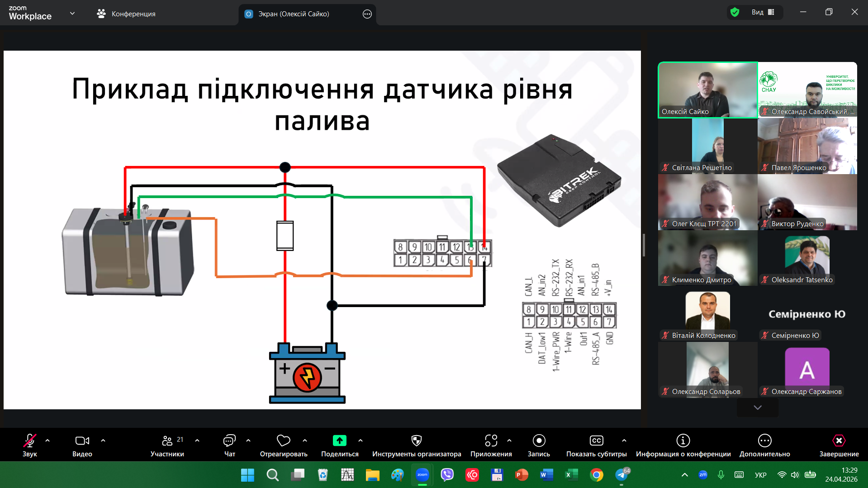Switch to the Conference tab
The image size is (868, 488).
126,14
